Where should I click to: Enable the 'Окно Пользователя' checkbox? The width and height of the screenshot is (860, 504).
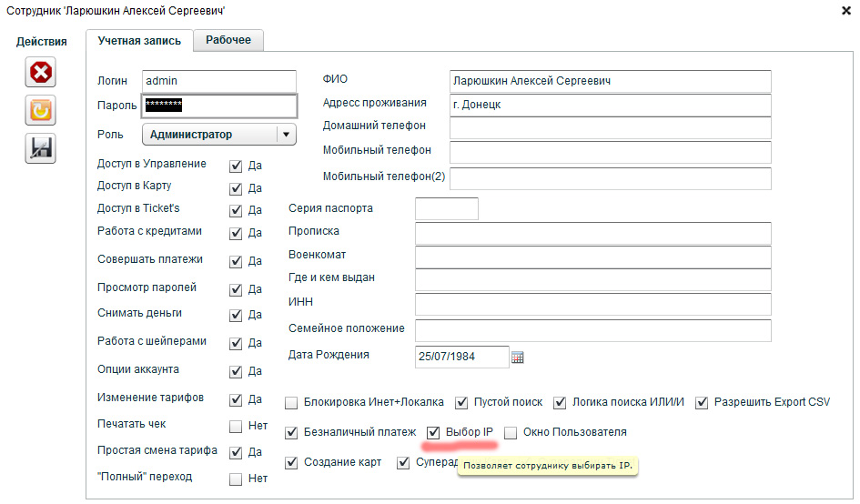511,433
